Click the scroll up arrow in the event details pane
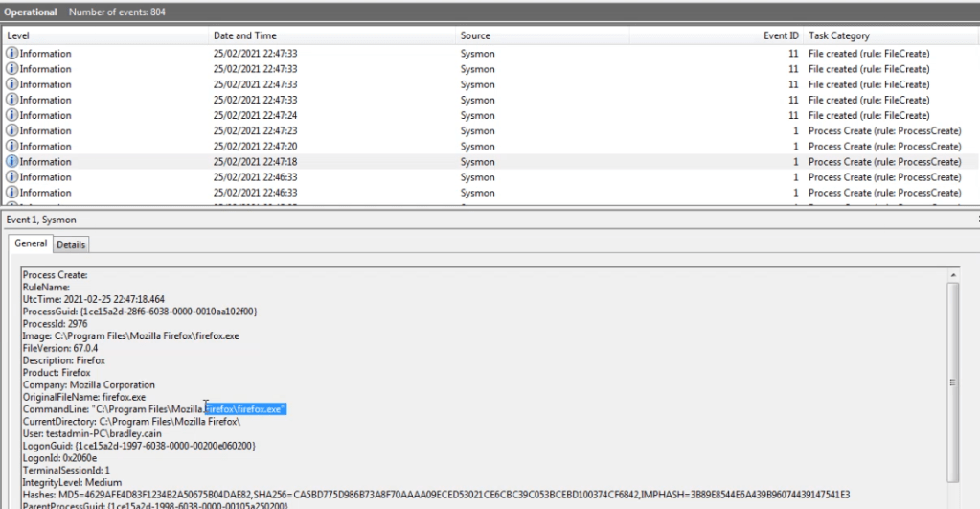Viewport: 980px width, 509px height. click(x=951, y=275)
